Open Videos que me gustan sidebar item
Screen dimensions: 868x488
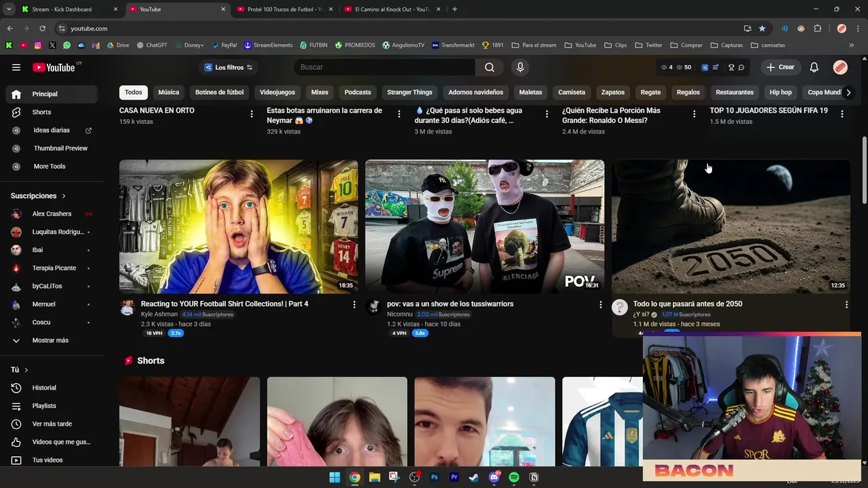pos(52,442)
